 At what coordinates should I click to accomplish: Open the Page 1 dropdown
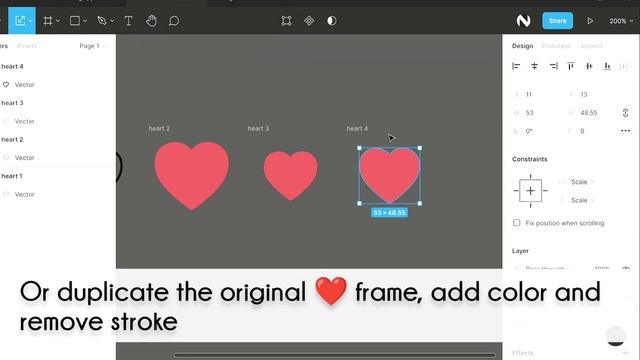point(92,46)
